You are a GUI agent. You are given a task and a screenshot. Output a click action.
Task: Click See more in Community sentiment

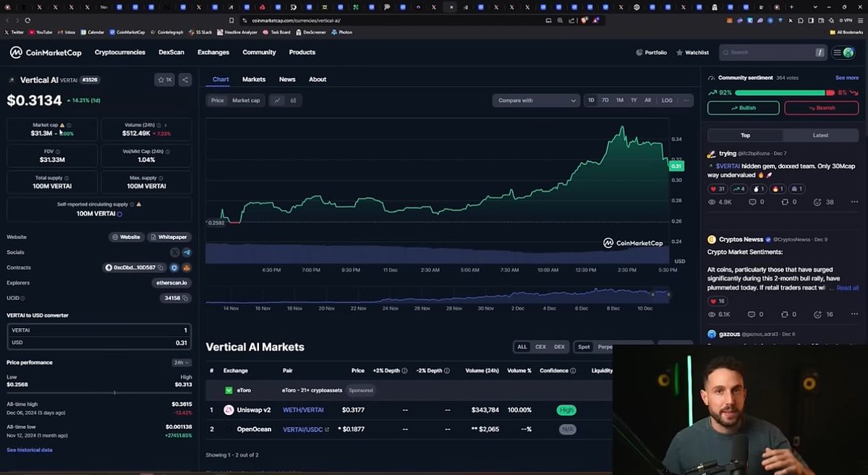pyautogui.click(x=847, y=77)
